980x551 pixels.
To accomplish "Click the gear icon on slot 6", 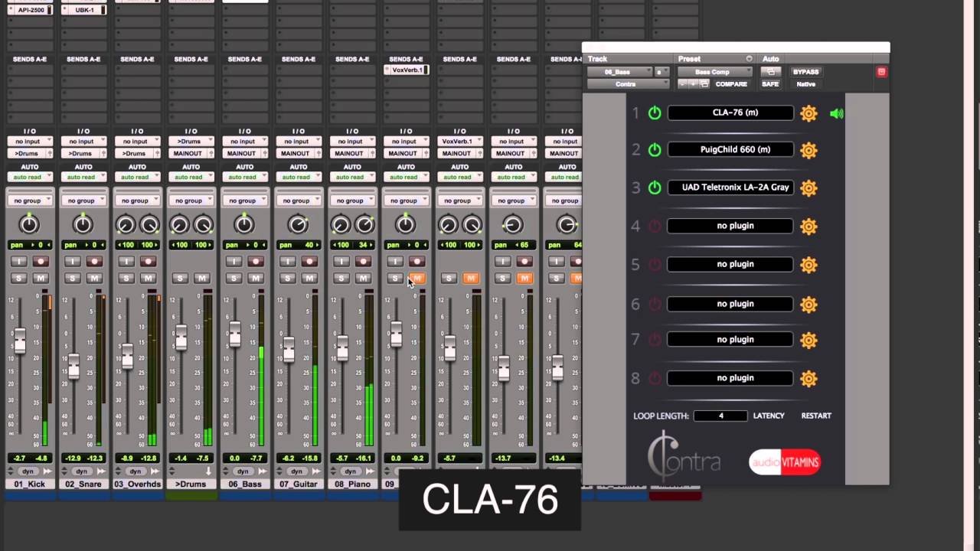I will 808,305.
